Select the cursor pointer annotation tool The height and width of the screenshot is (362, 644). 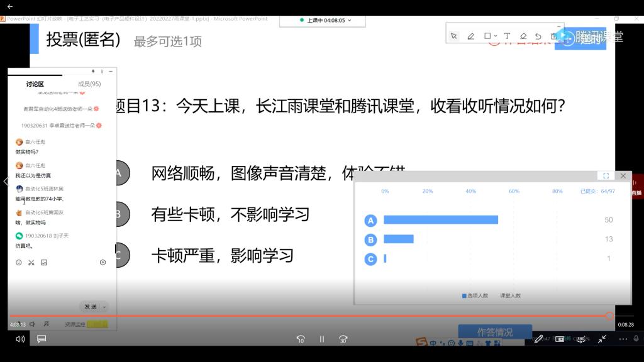[x=454, y=36]
